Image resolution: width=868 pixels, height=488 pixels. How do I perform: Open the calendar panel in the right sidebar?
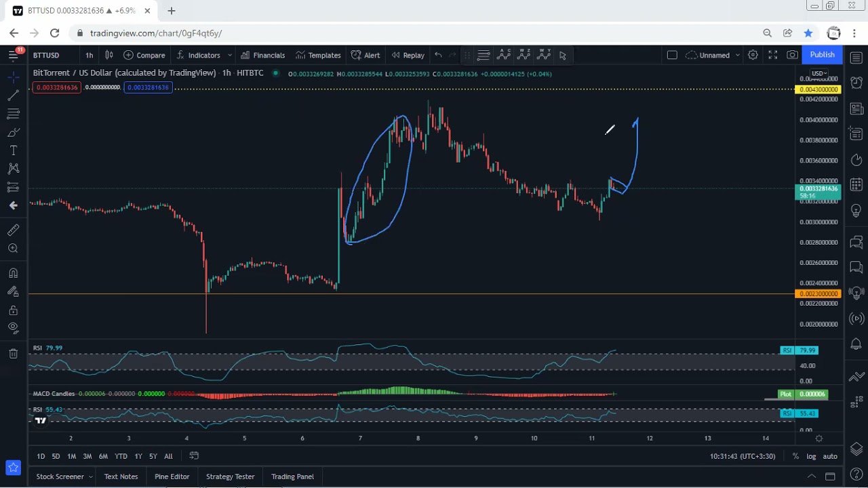pos(856,184)
